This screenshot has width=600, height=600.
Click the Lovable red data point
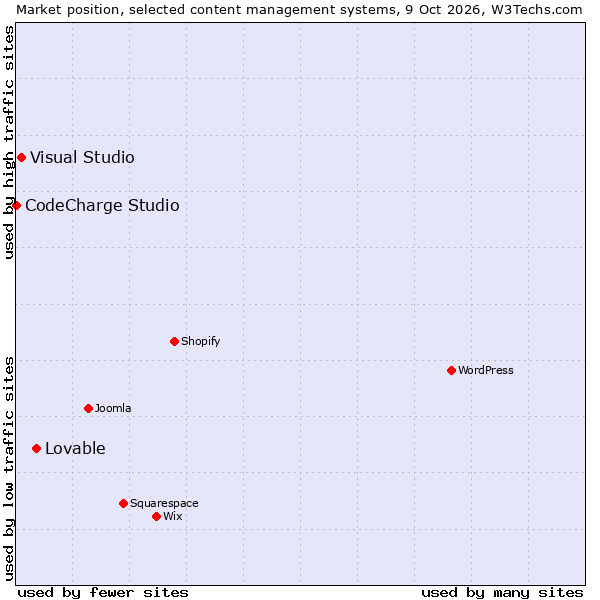click(36, 448)
